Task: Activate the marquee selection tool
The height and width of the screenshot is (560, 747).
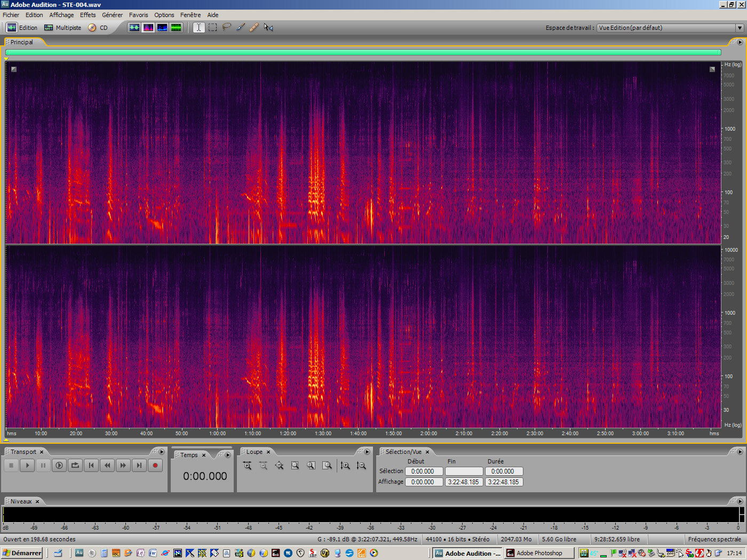Action: (212, 27)
